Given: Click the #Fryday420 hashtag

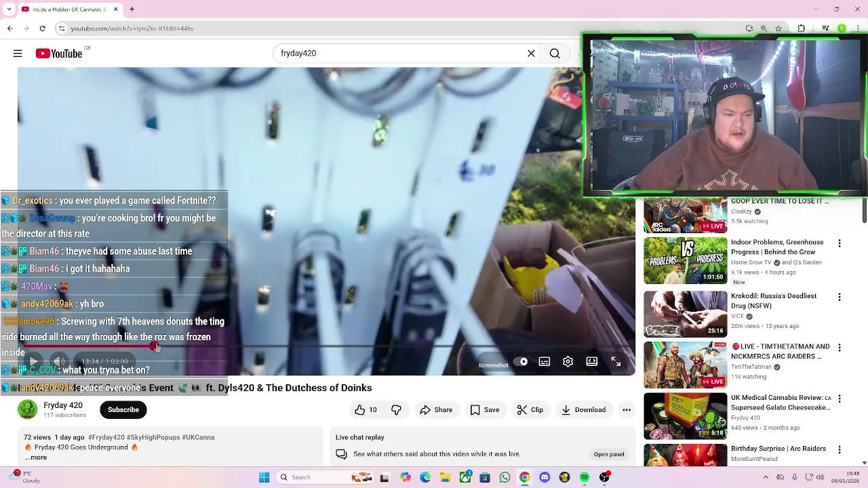Looking at the screenshot, I should (106, 437).
